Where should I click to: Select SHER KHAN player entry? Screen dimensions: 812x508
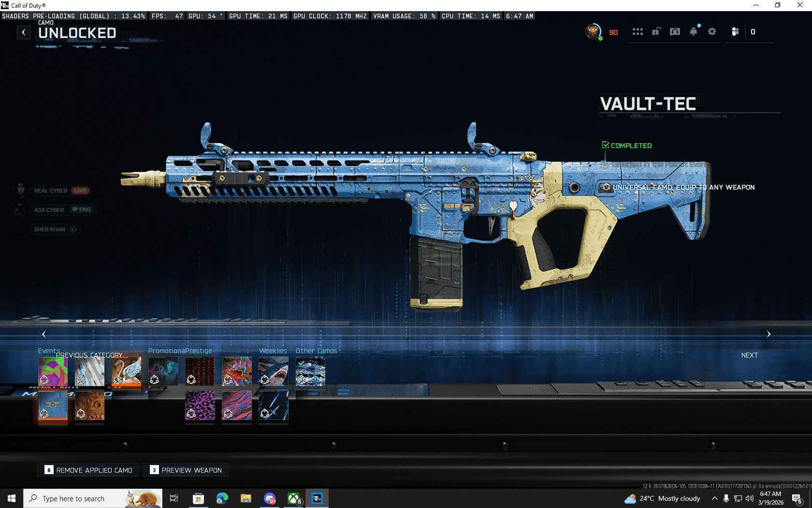[x=55, y=229]
